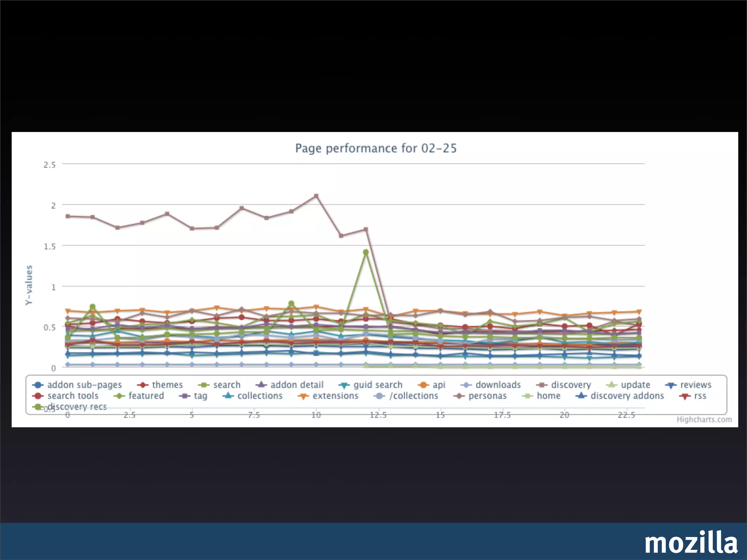
Task: Click the 'guid search' legend marker icon
Action: point(344,385)
